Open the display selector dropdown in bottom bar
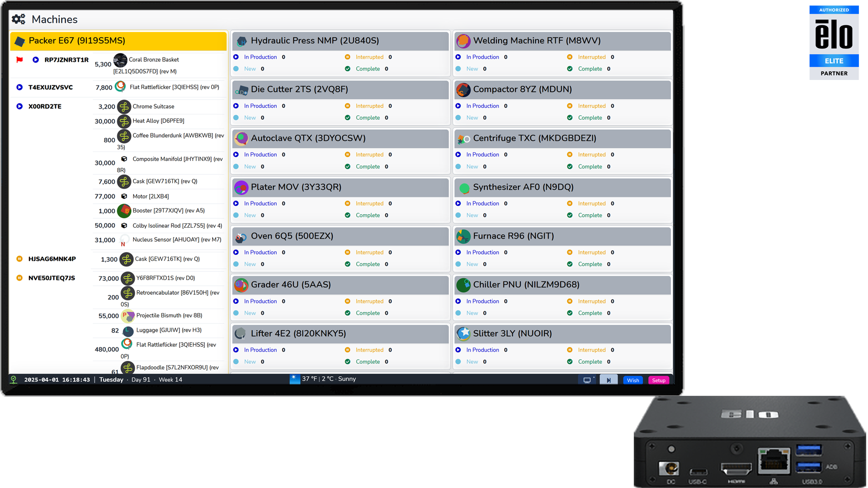The height and width of the screenshot is (488, 868). tap(587, 380)
